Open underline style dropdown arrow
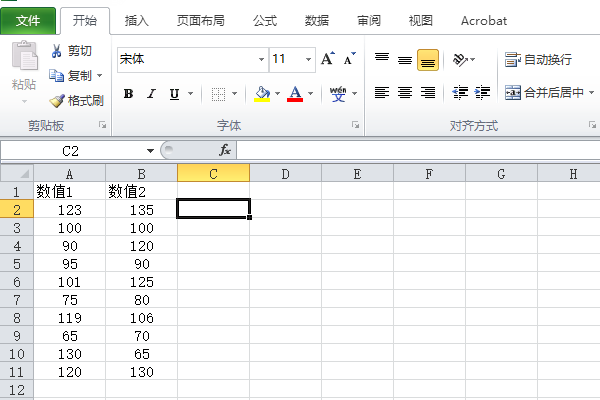Image resolution: width=600 pixels, height=400 pixels. click(x=190, y=93)
